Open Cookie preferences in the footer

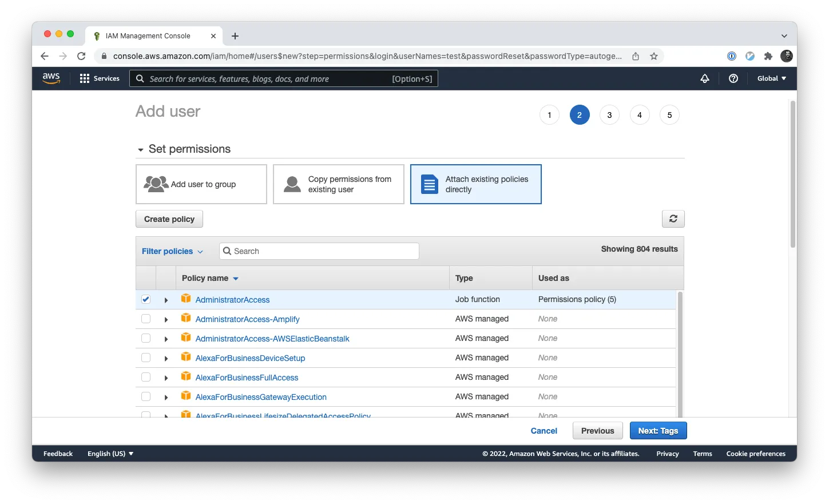[x=756, y=454]
